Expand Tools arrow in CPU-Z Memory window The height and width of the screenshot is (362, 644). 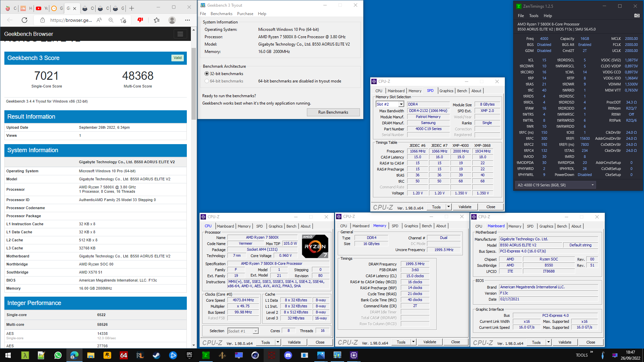[x=413, y=342]
